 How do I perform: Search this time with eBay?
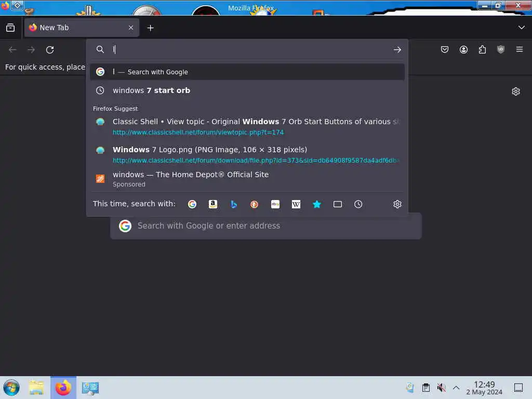275,204
